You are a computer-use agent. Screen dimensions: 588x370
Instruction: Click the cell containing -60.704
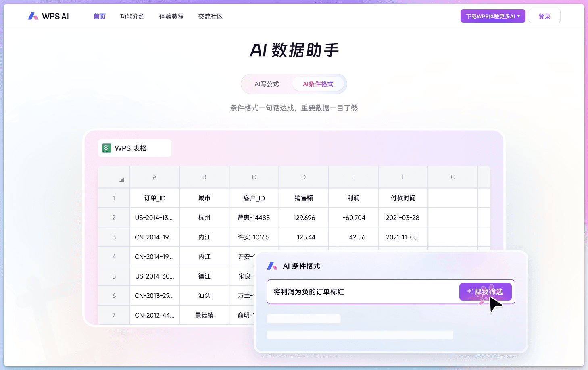tap(353, 218)
